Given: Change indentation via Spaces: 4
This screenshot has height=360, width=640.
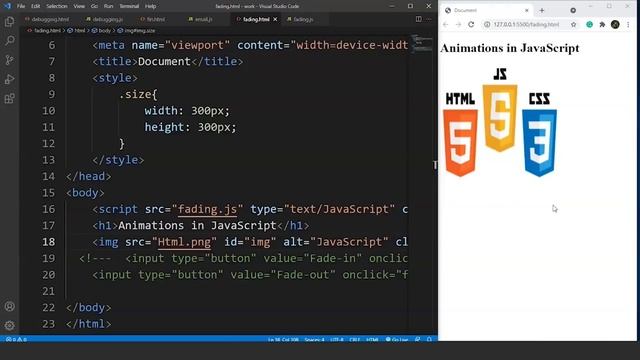Looking at the screenshot, I should [x=314, y=340].
